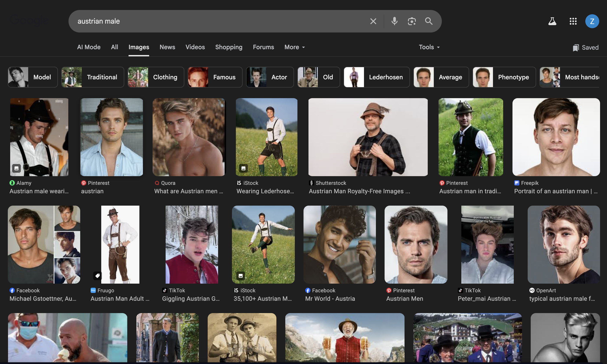Open 'What are Austrian men' Quora link
The height and width of the screenshot is (364, 607).
tap(189, 191)
